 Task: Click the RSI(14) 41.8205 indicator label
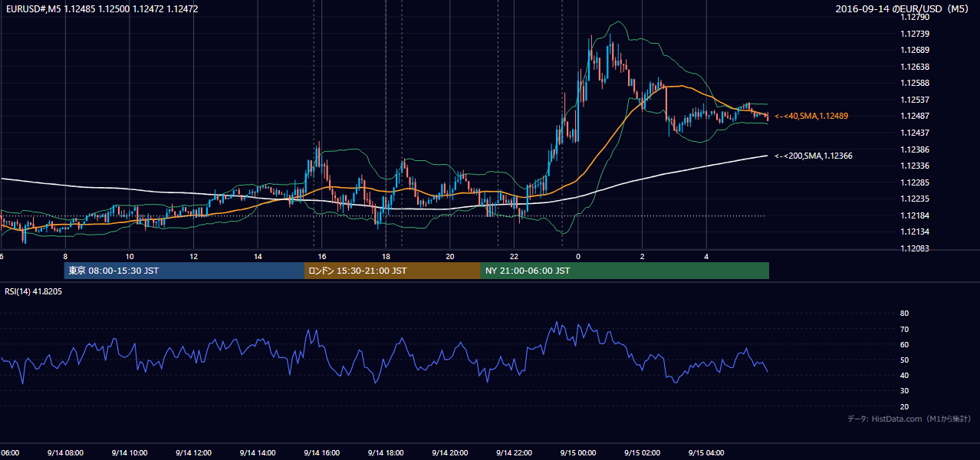tap(34, 291)
